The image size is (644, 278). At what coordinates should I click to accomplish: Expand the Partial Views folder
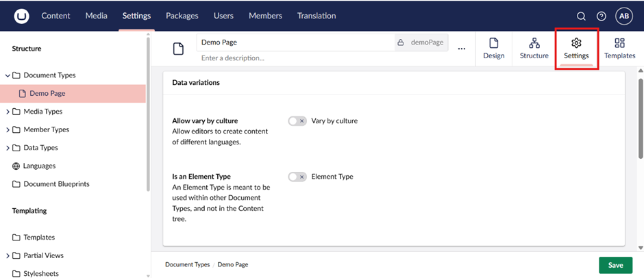8,255
